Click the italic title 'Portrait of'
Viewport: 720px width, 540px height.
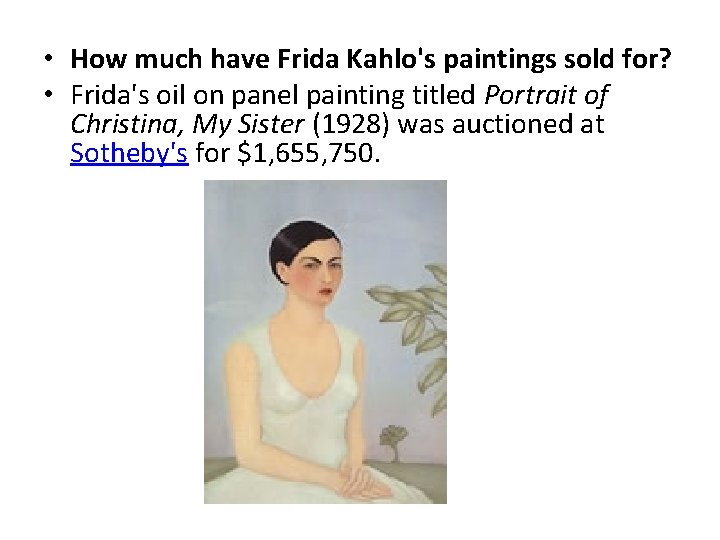pos(547,94)
